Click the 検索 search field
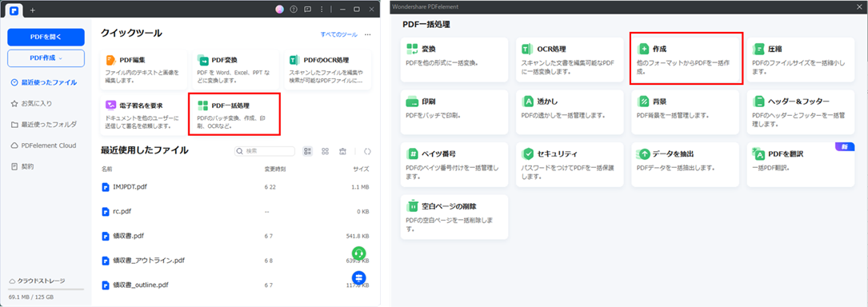Image resolution: width=868 pixels, height=307 pixels. point(265,151)
